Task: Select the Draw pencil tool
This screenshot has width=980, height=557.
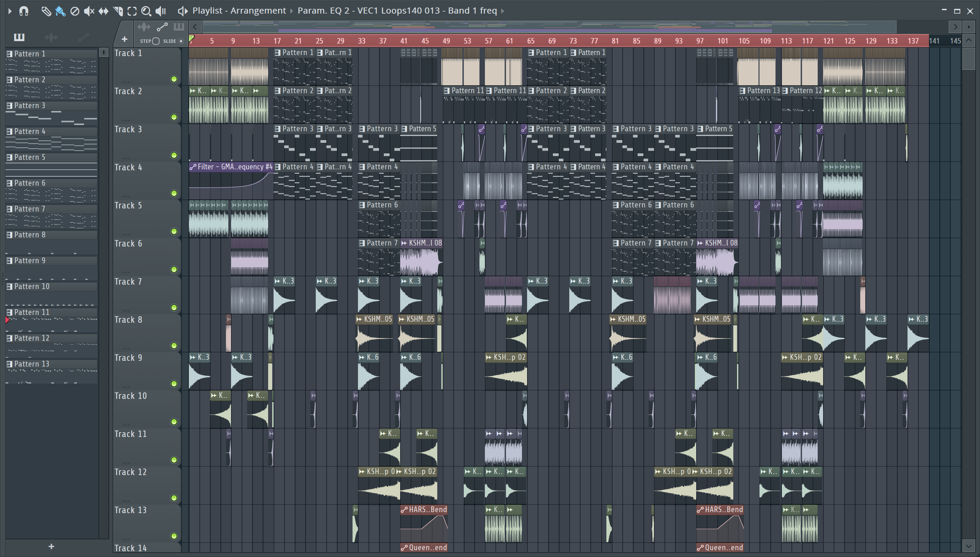Action: click(46, 11)
